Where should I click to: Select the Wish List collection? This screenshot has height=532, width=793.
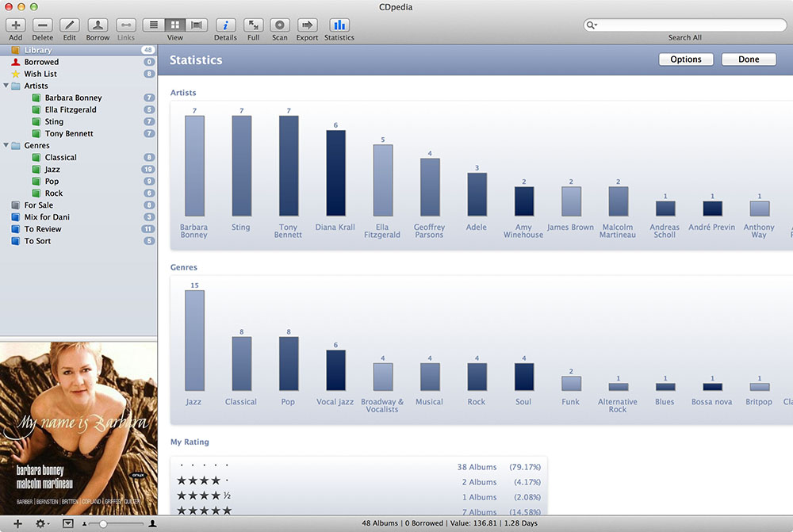tap(40, 74)
